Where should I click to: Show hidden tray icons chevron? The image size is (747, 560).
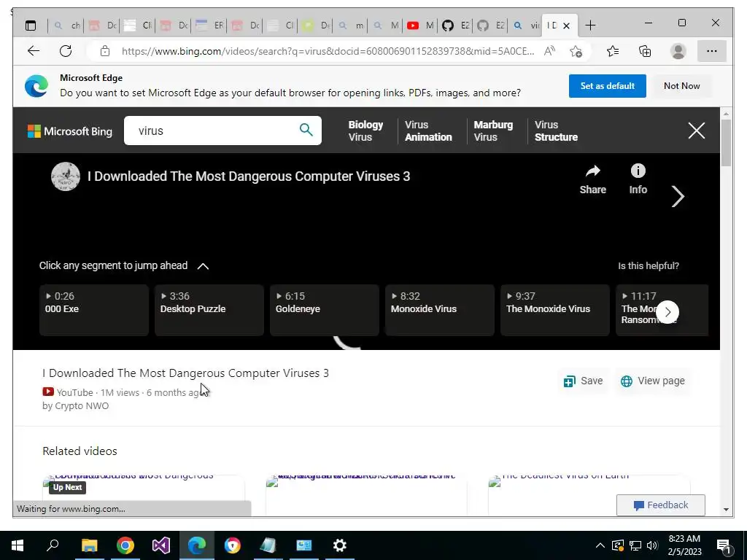[x=600, y=545]
